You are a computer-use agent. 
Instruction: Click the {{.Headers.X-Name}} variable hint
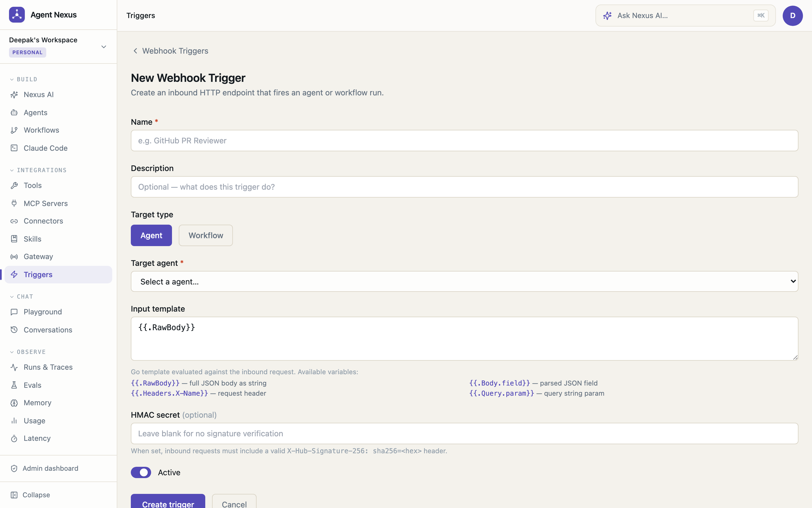pyautogui.click(x=169, y=393)
